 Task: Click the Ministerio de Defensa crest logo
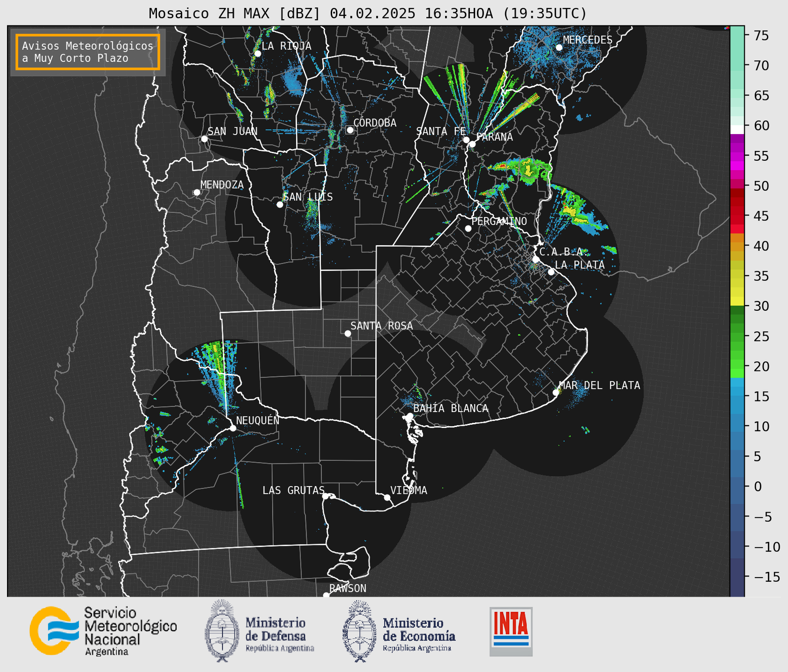coord(222,631)
